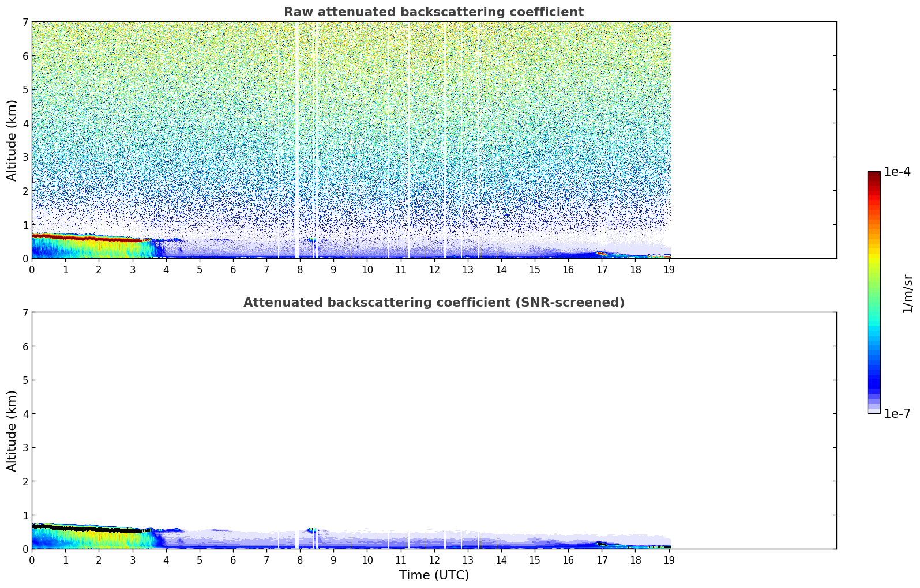The image size is (920, 588).
Task: Click the altitude tick "7" on the raw plot
Action: [25, 22]
